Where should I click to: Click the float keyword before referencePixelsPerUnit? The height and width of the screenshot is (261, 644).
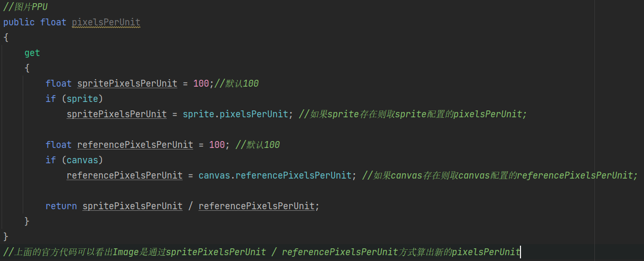tap(59, 145)
